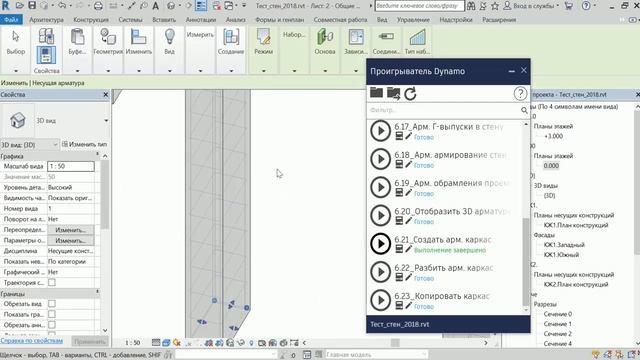Toggle Обрезать вид checkbox
This screenshot has width=640, height=360.
click(52, 304)
